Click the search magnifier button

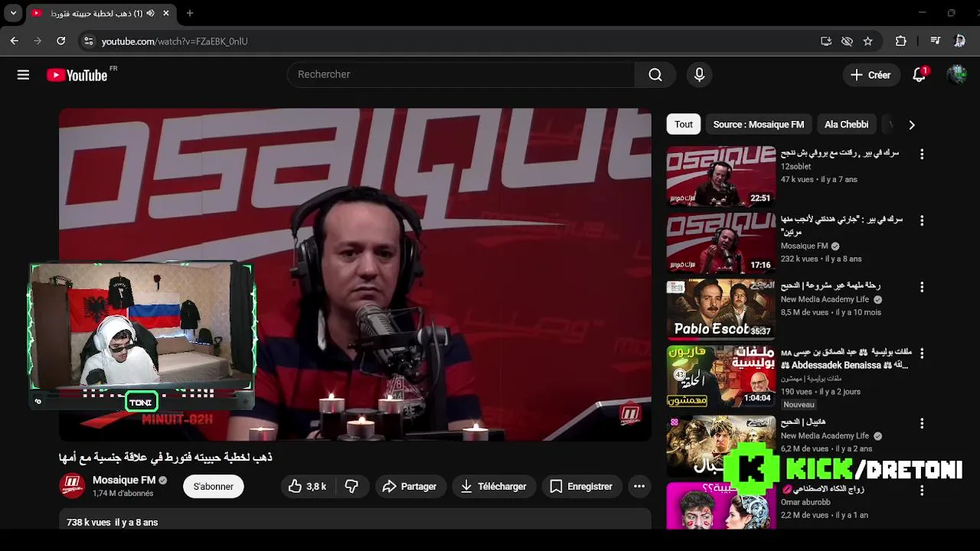point(655,74)
